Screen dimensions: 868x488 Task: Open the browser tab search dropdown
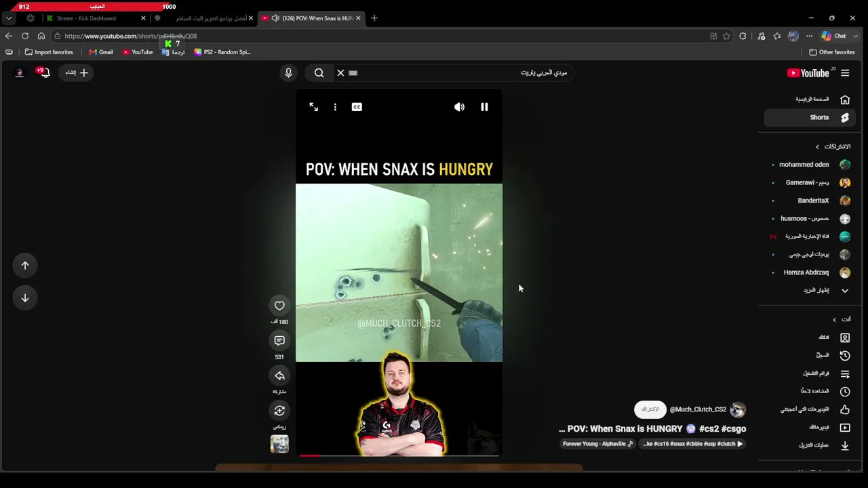[x=9, y=18]
